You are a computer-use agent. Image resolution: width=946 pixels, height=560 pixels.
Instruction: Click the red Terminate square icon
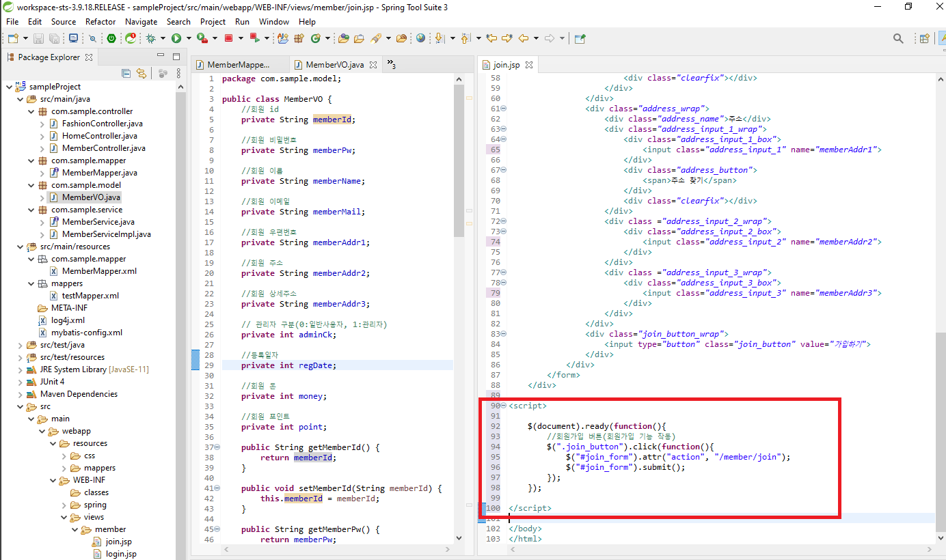[228, 39]
